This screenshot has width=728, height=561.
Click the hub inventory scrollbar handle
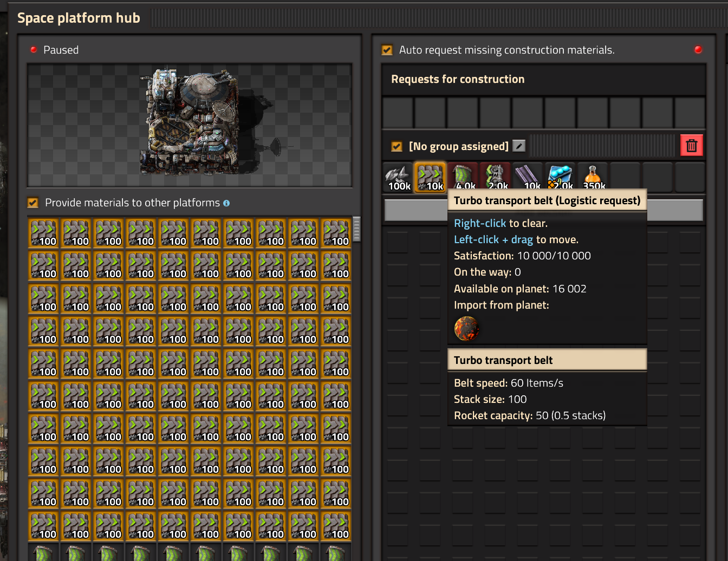[356, 229]
